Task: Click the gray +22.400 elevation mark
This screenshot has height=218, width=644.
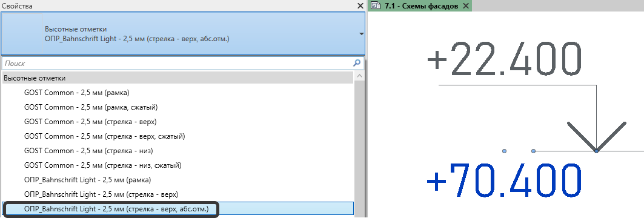Action: point(505,60)
